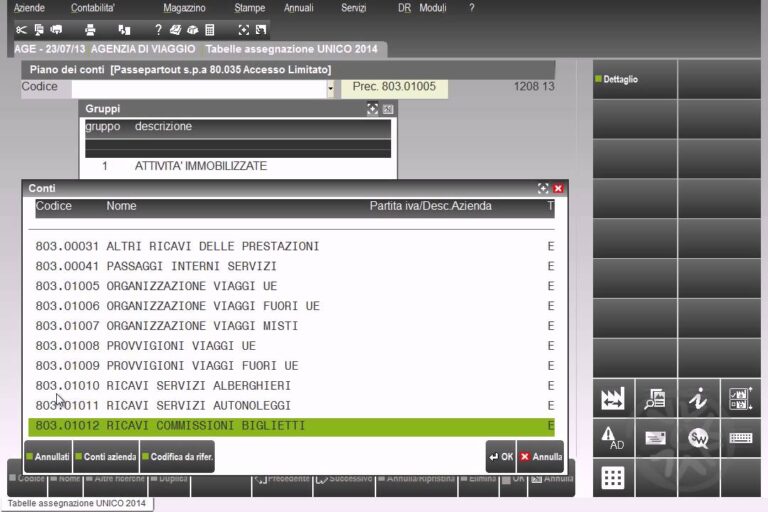The image size is (768, 512).
Task: Click the Codice input field
Action: (199, 89)
